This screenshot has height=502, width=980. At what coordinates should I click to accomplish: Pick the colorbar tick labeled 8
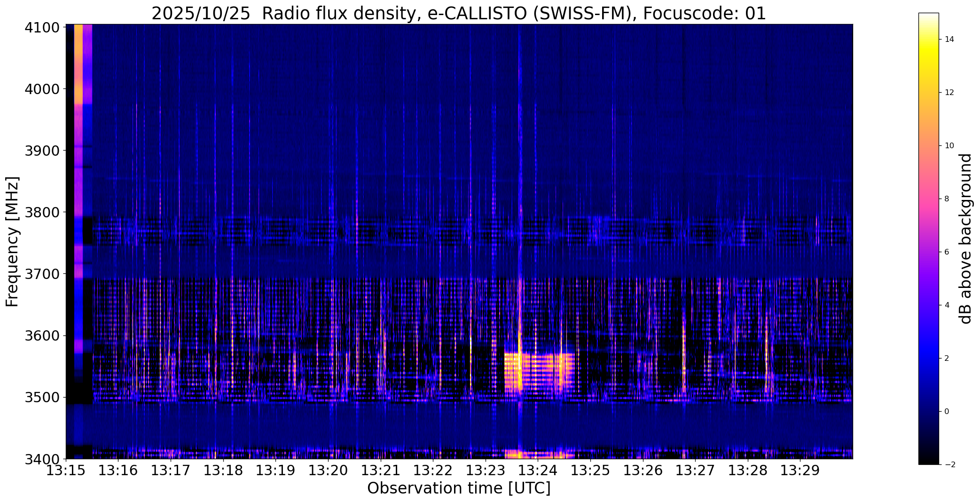947,199
